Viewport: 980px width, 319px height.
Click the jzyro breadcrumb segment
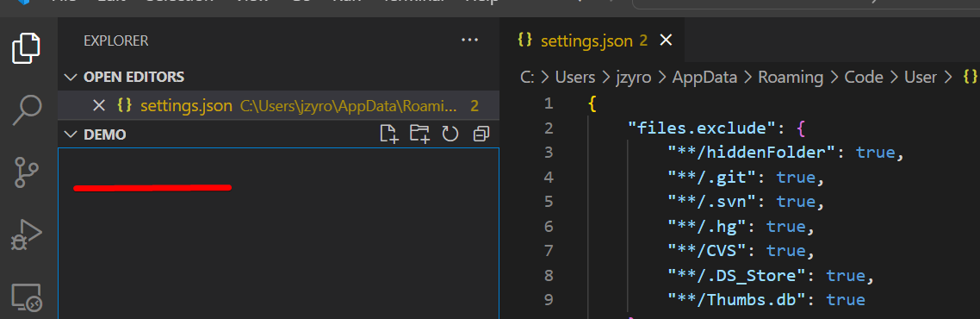[x=634, y=77]
